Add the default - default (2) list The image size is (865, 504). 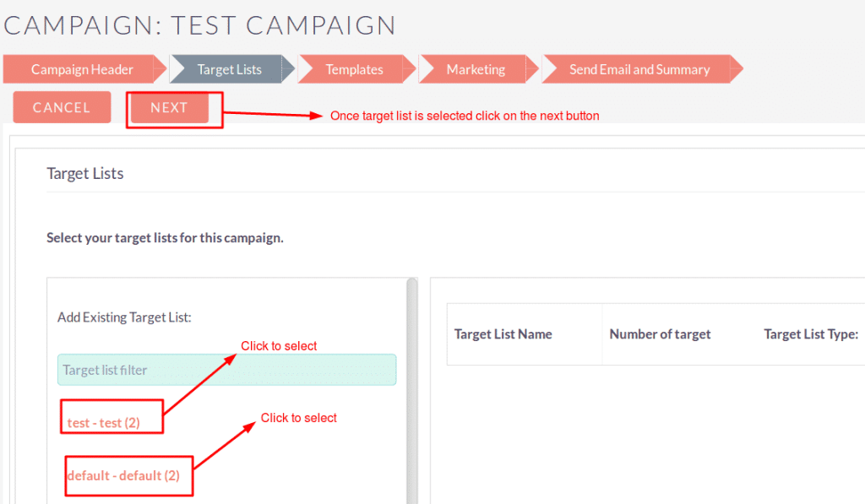click(x=123, y=475)
